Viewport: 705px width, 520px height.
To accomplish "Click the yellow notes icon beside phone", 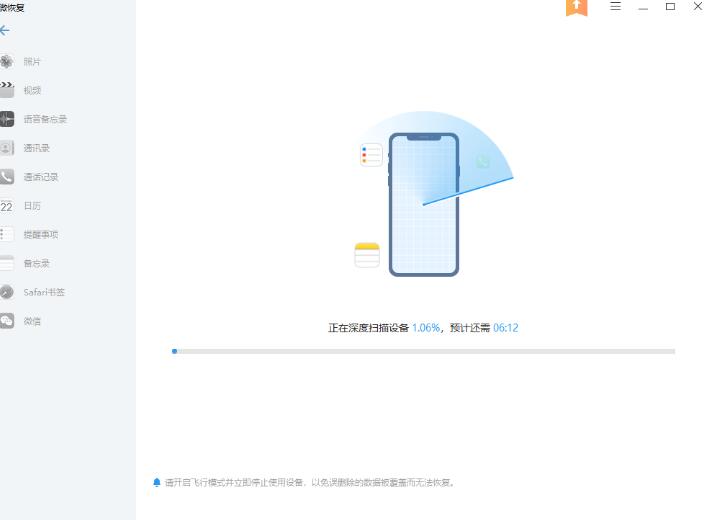I will [x=367, y=255].
